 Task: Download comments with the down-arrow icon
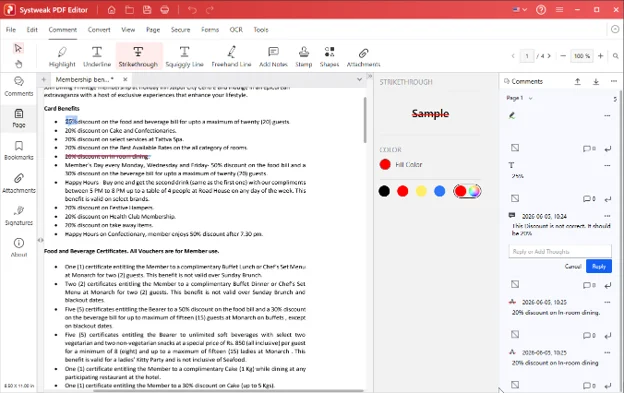pyautogui.click(x=596, y=82)
